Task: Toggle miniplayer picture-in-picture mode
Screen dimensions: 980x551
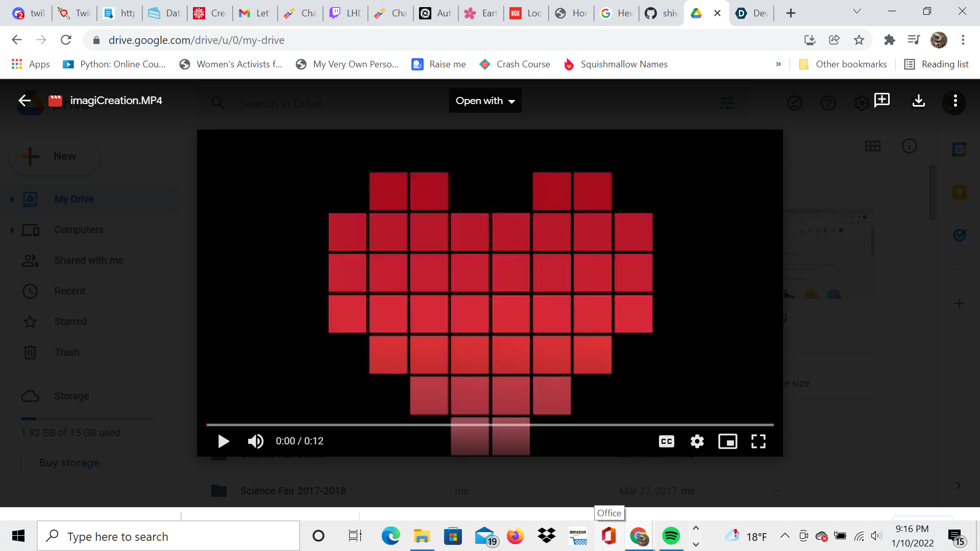Action: 727,441
